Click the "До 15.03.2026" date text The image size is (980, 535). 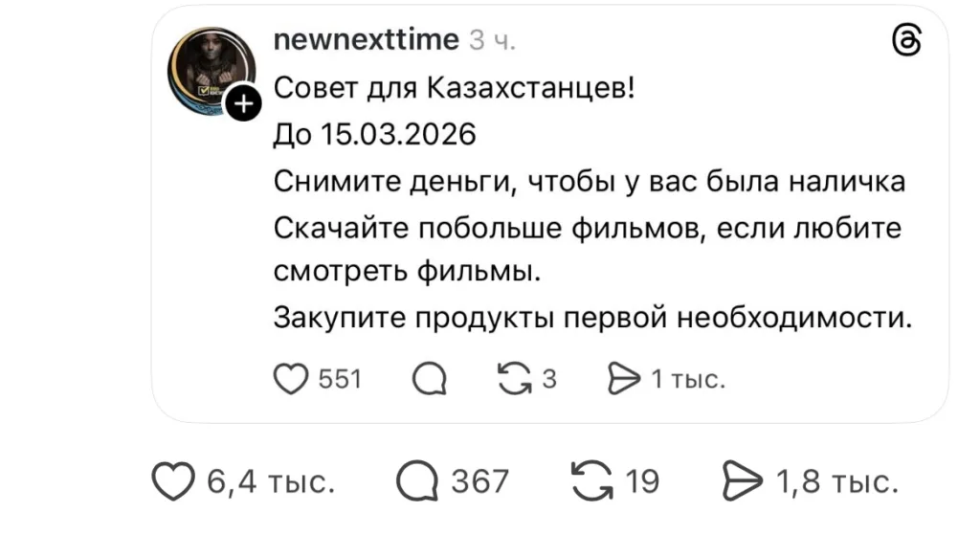click(x=374, y=134)
